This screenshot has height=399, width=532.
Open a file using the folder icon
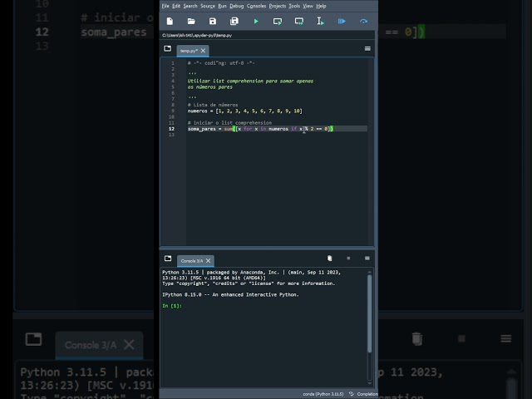191,22
